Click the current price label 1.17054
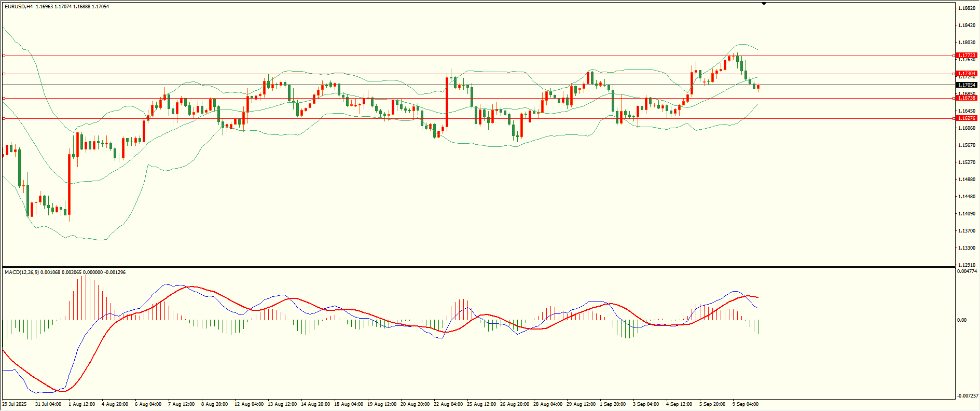Viewport: 980px width, 411px height. tap(967, 85)
